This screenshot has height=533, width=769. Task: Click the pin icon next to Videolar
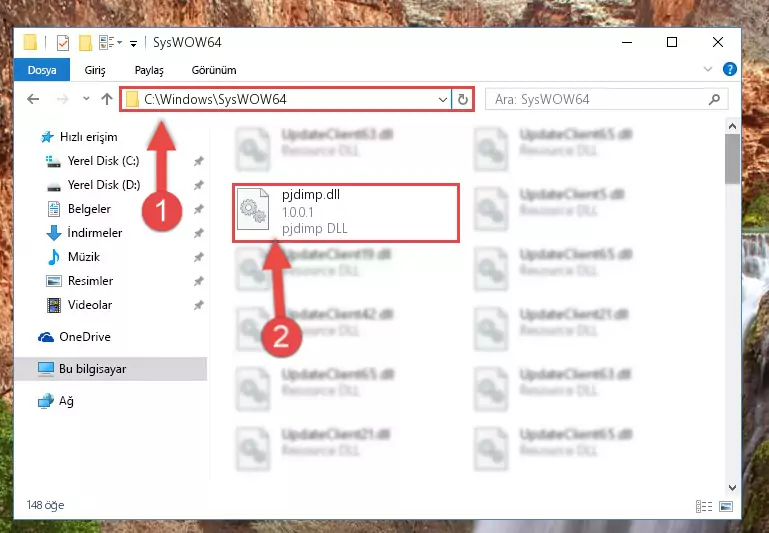coord(198,305)
